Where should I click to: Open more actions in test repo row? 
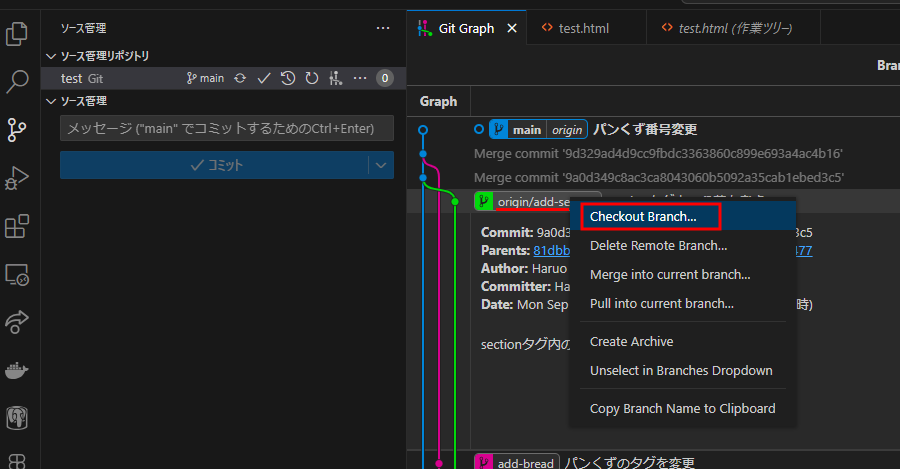click(x=360, y=78)
